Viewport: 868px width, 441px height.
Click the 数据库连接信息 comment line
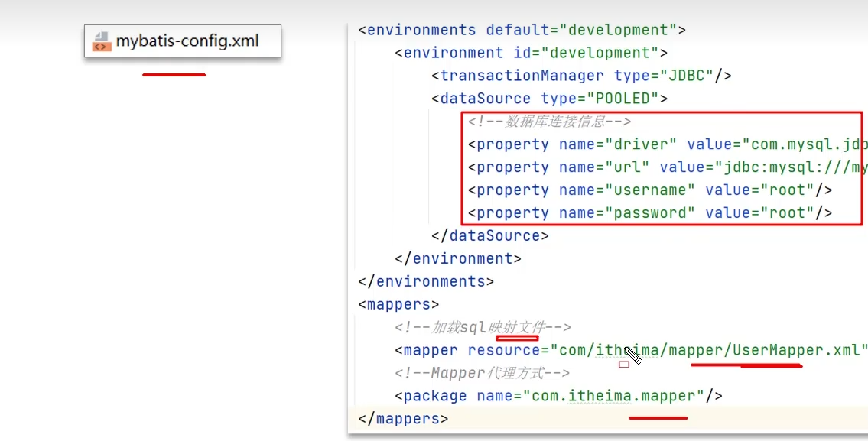coord(549,122)
